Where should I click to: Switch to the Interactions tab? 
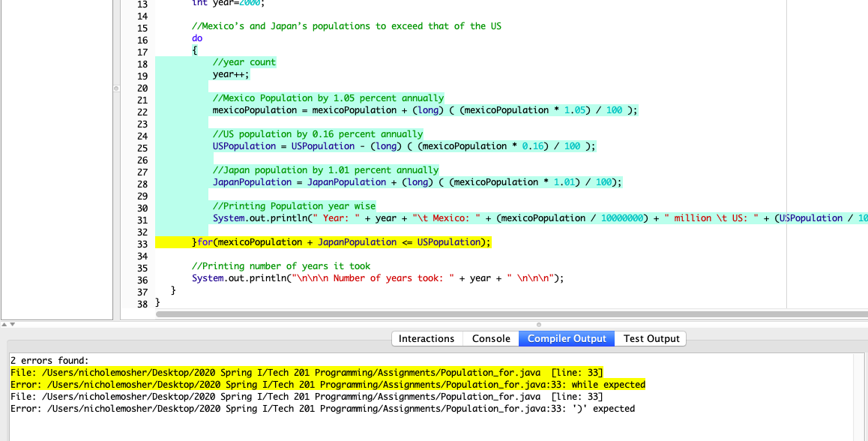point(427,338)
